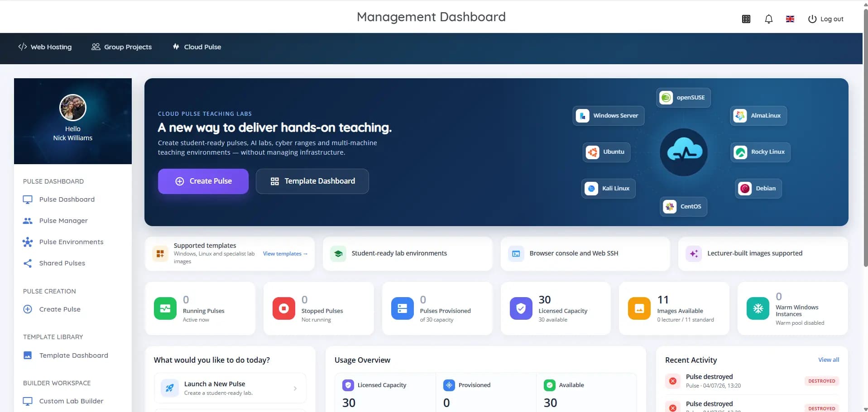Open Launch a New Pulse action
The width and height of the screenshot is (868, 412).
click(230, 388)
